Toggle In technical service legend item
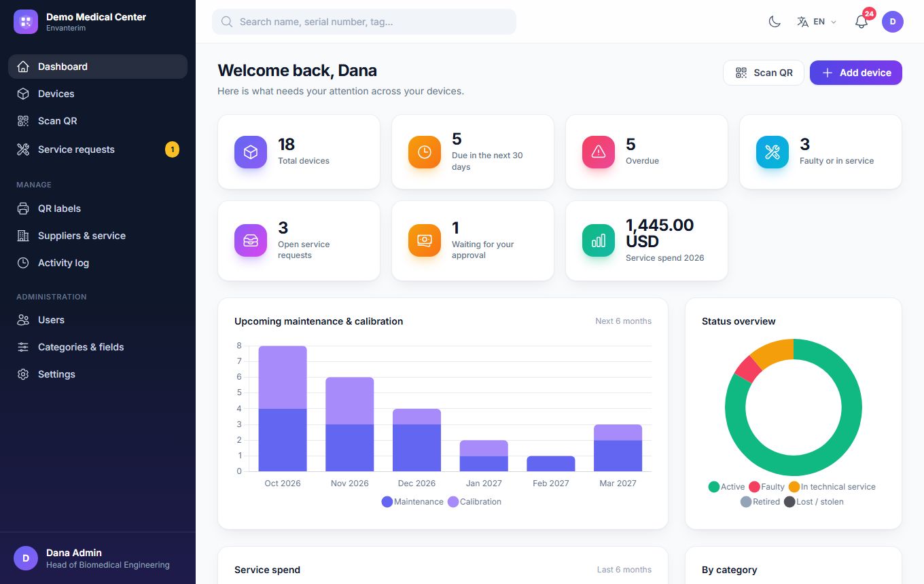The image size is (924, 584). [832, 487]
